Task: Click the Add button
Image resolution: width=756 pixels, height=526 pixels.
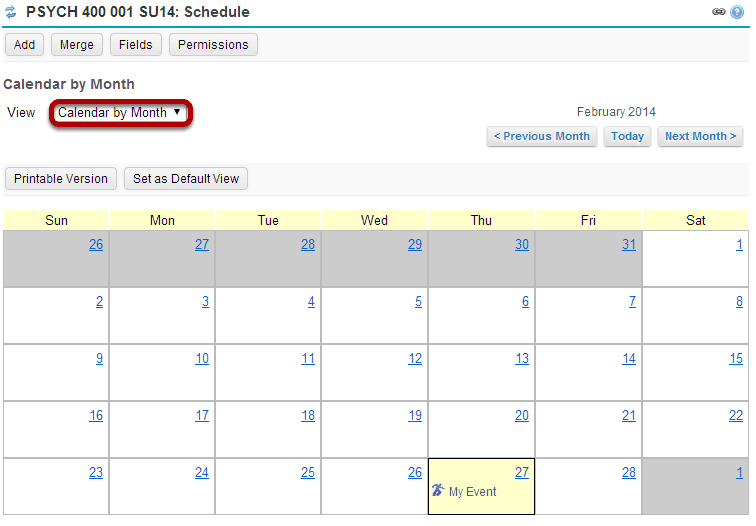Action: (x=25, y=45)
